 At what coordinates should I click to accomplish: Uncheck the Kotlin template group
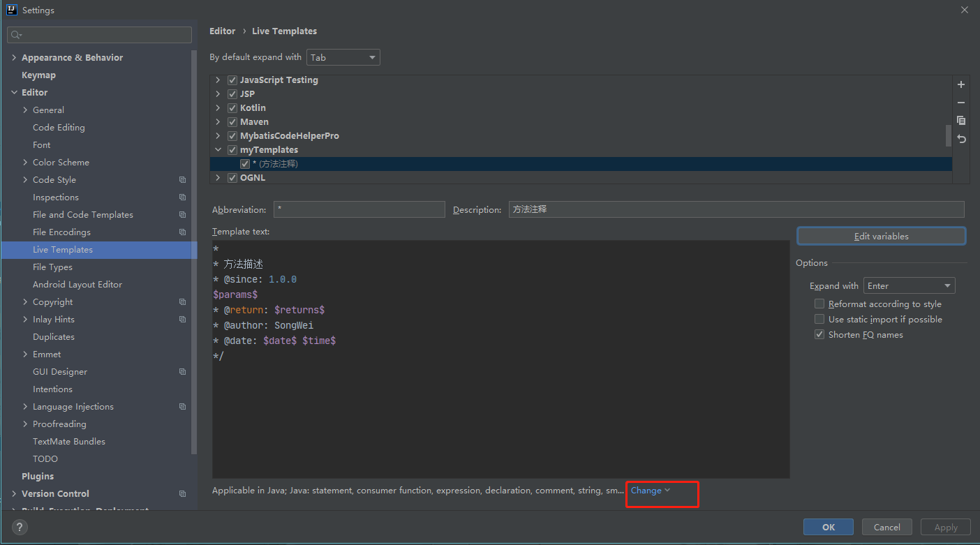pos(232,107)
